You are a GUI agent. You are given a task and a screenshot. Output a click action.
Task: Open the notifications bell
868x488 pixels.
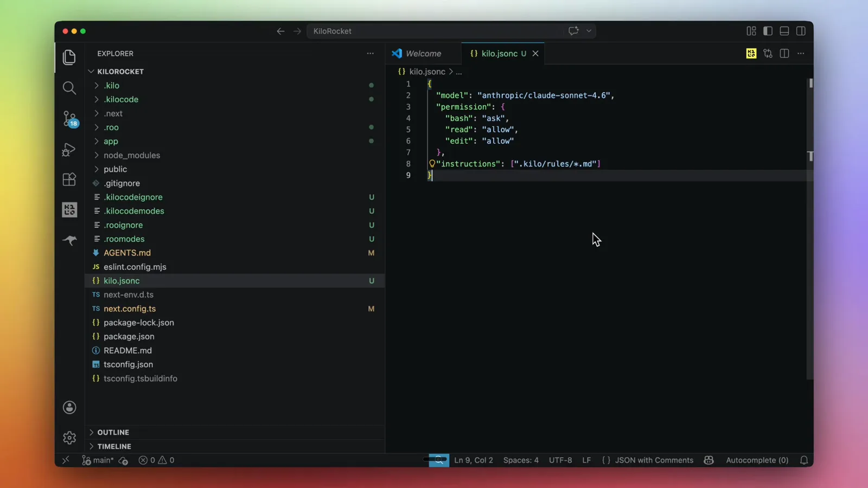pos(804,460)
